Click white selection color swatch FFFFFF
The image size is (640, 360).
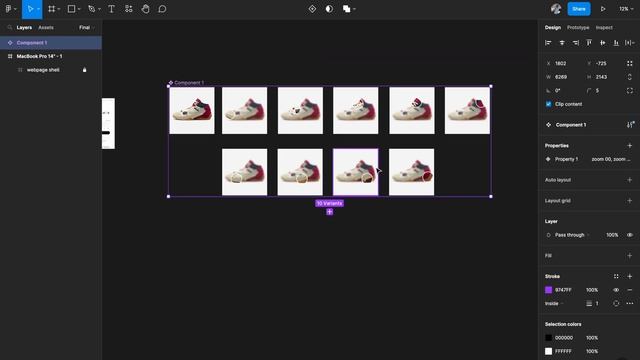coord(549,351)
